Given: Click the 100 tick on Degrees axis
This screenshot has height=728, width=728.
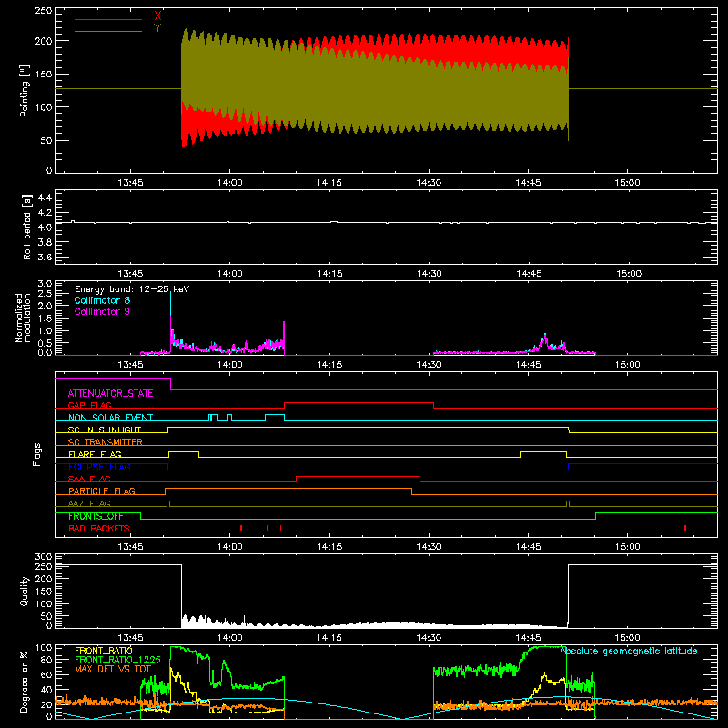Looking at the screenshot, I should click(x=44, y=648).
